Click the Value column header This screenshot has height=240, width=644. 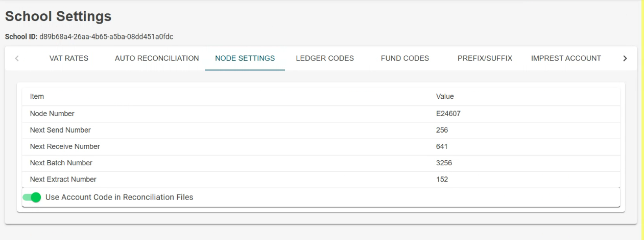tap(445, 96)
